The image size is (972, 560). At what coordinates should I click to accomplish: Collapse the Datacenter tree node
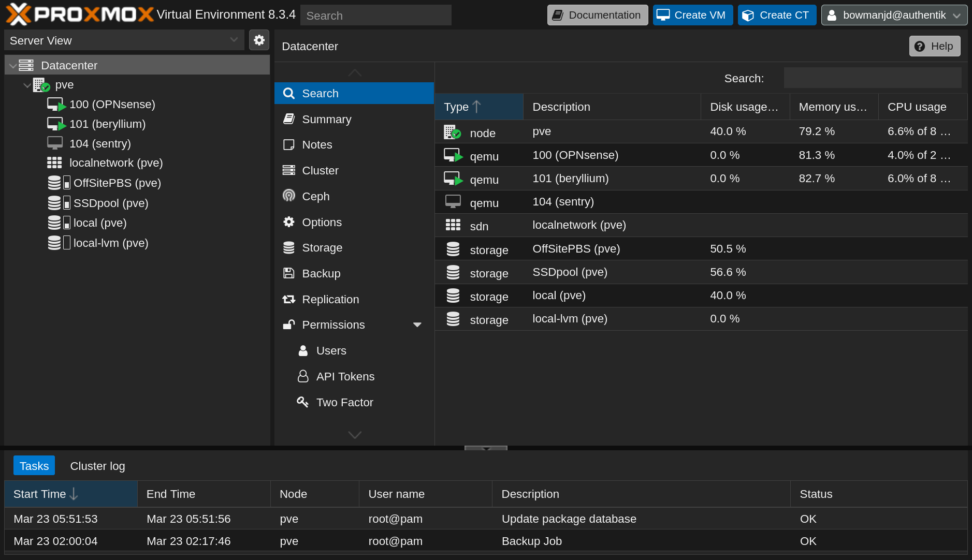[x=12, y=66]
